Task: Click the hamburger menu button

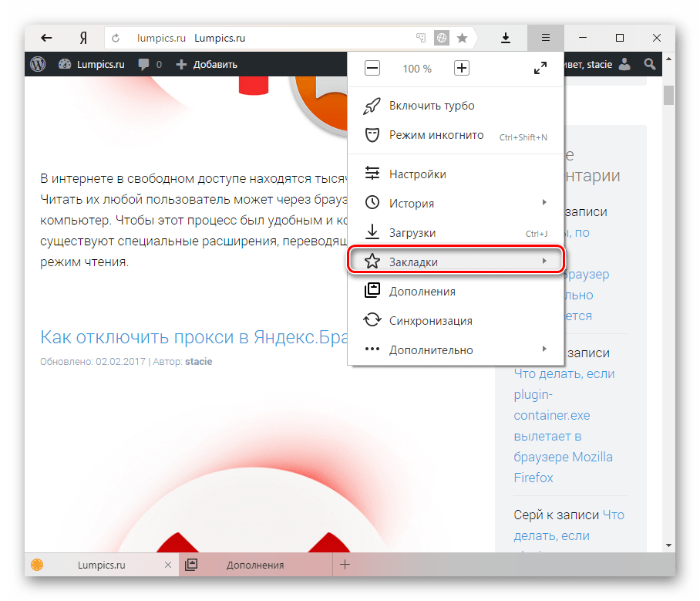Action: (546, 37)
